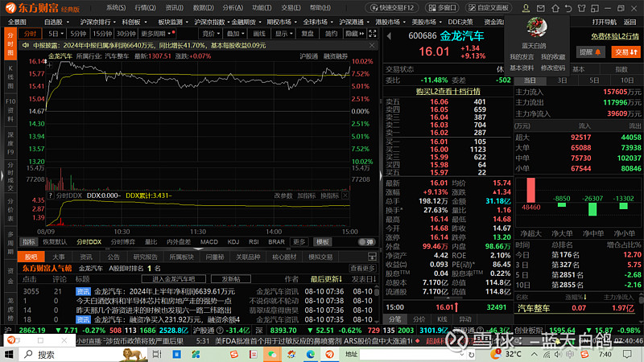Select the MACD indicator
644x362 pixels.
[209, 242]
